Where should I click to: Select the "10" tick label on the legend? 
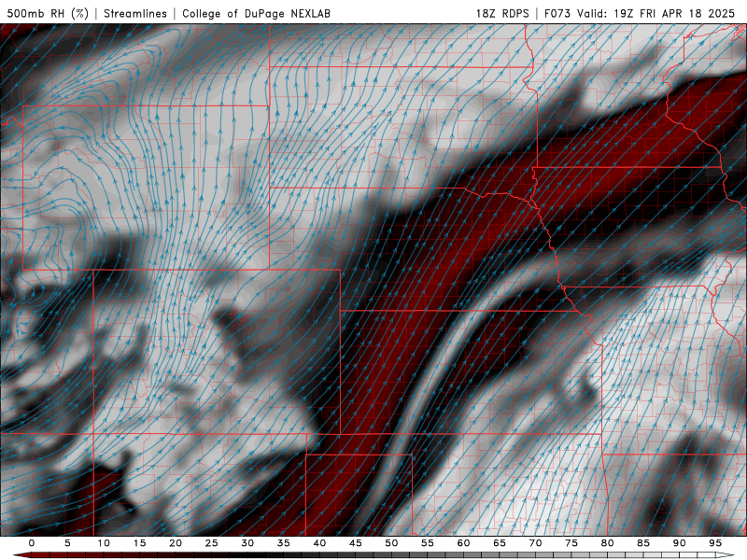pos(104,543)
